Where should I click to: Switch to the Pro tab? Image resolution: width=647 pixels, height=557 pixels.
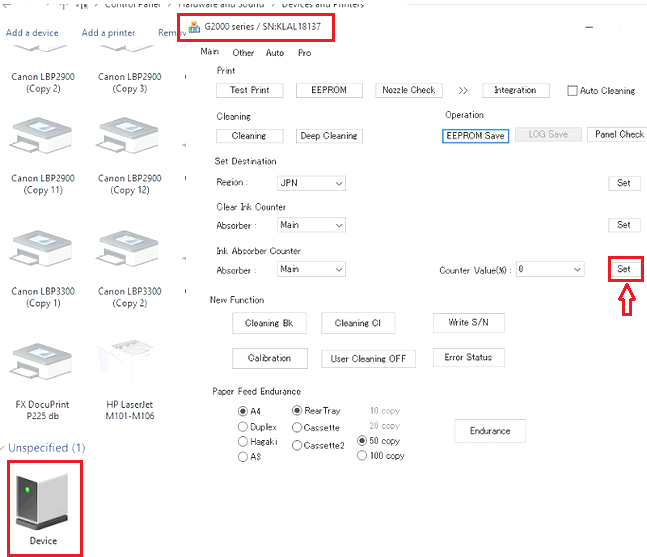point(304,53)
